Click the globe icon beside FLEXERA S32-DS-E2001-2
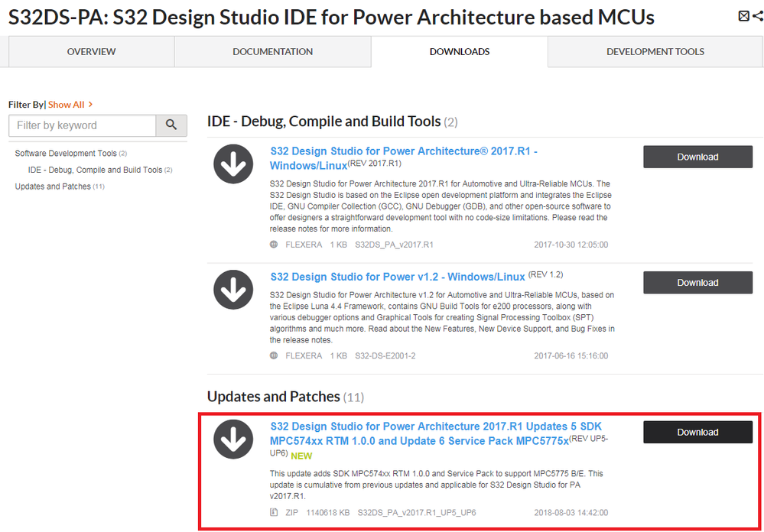Image resolution: width=764 pixels, height=532 pixels. pyautogui.click(x=274, y=355)
